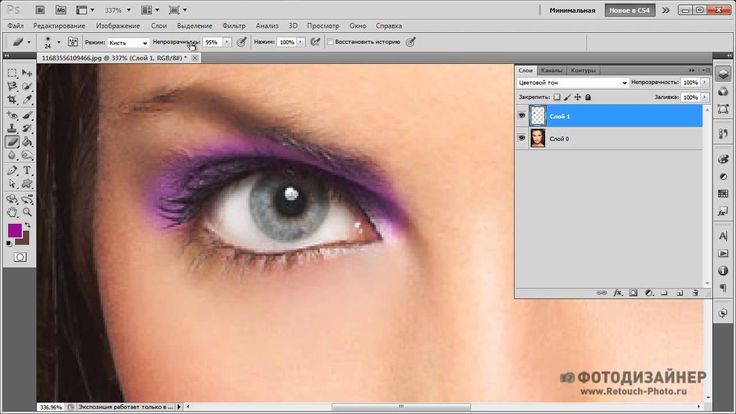Select the Spot Healing Brush tool
Screen dimensions: 736x414
(12, 115)
